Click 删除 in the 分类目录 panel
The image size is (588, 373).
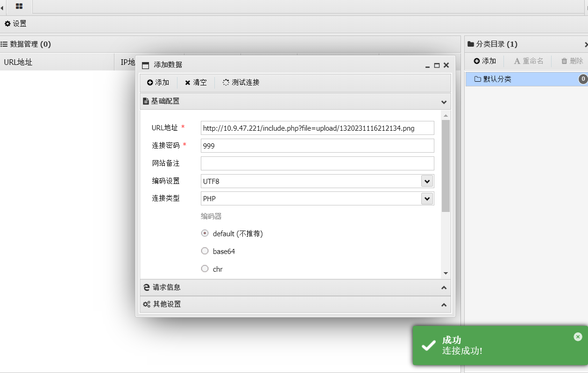click(x=572, y=61)
